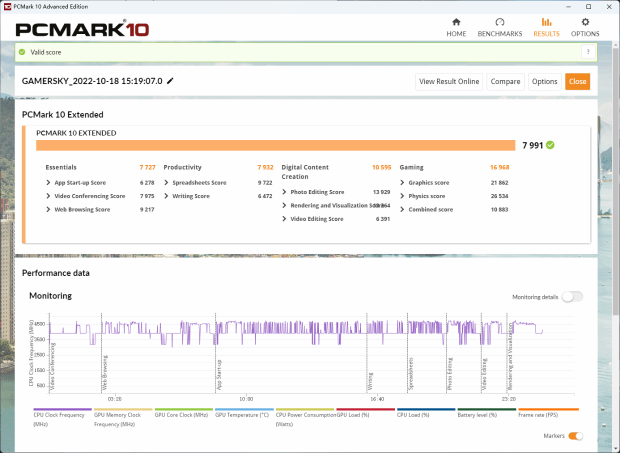Open the Benchmarks gauge icon
This screenshot has width=620, height=453.
pos(500,22)
